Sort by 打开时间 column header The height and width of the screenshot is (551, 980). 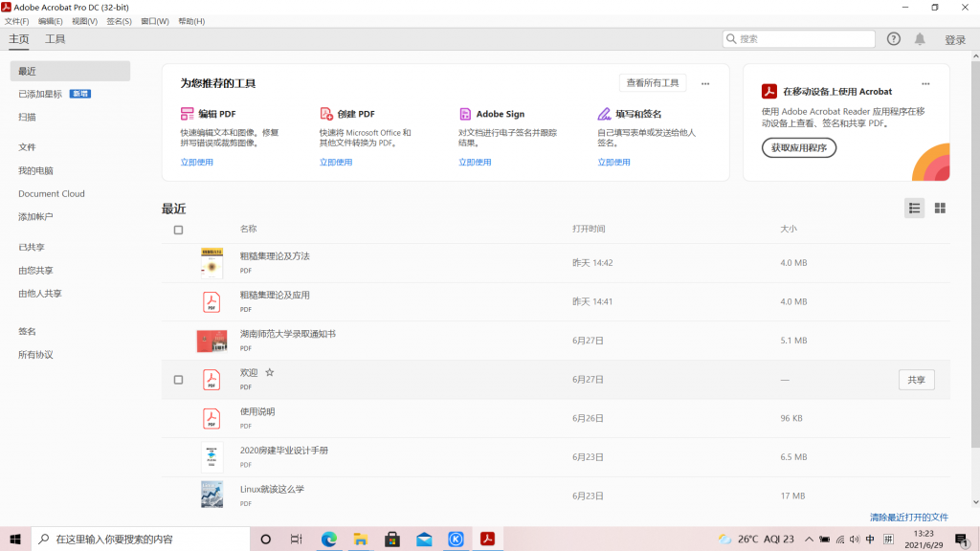[589, 229]
